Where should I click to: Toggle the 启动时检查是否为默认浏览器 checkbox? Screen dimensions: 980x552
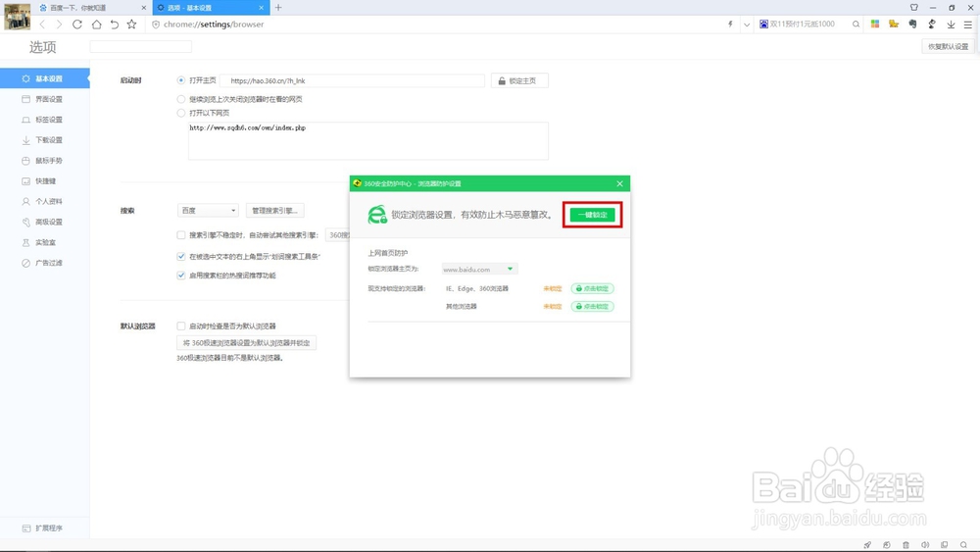coord(180,326)
